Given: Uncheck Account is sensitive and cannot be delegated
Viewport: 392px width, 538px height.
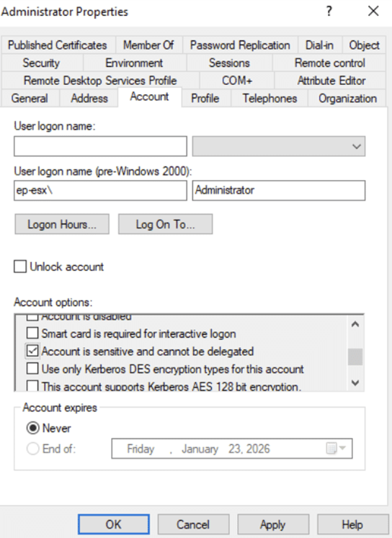Looking at the screenshot, I should click(x=32, y=351).
